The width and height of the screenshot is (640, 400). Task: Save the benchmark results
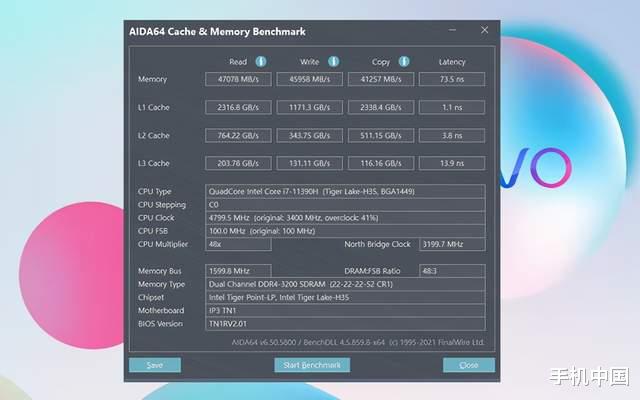[x=155, y=365]
